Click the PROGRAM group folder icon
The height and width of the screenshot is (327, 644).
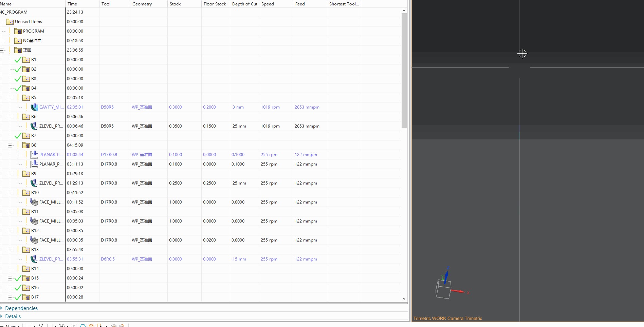click(18, 31)
